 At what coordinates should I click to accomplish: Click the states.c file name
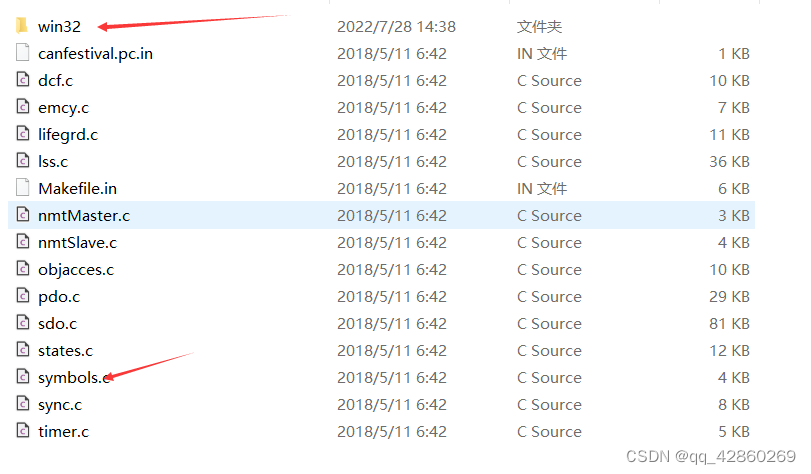(65, 350)
